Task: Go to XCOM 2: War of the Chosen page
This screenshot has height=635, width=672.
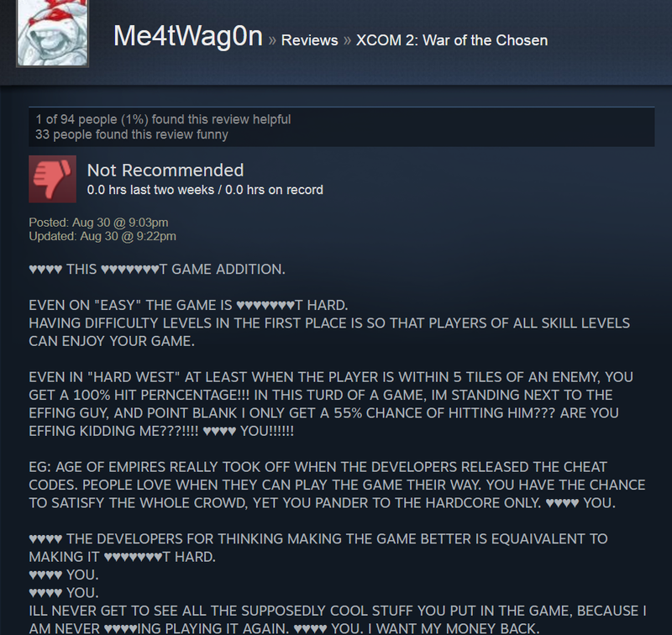Action: 452,40
